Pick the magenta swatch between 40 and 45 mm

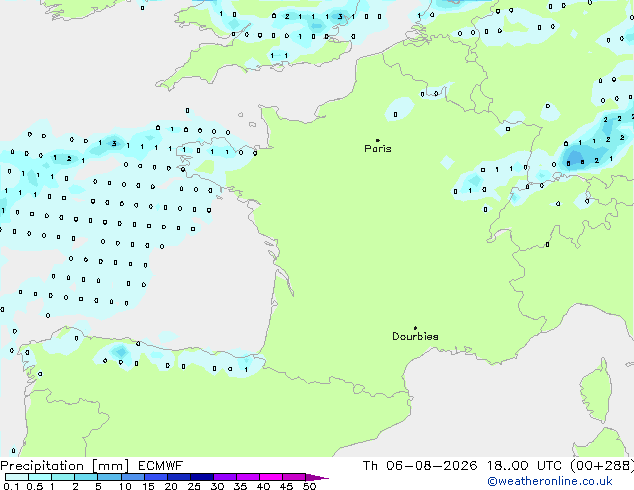pos(271,477)
